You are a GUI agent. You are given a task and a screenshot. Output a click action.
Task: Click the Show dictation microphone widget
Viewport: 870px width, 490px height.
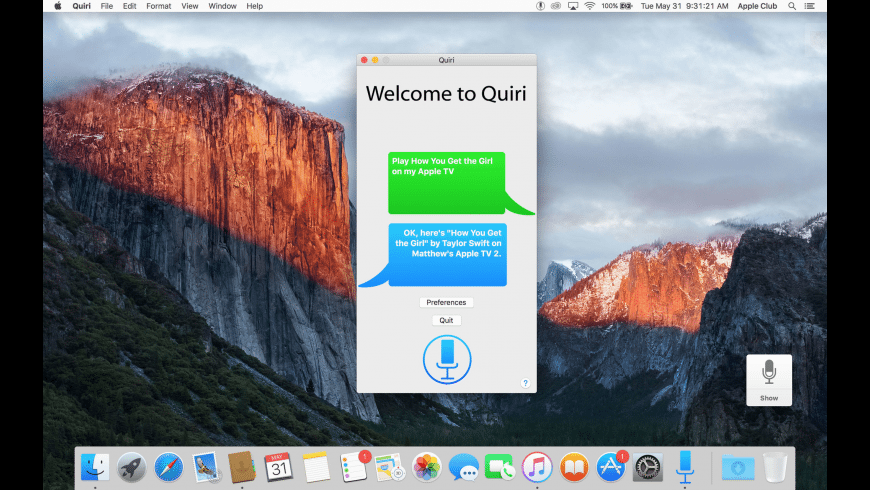coord(769,380)
